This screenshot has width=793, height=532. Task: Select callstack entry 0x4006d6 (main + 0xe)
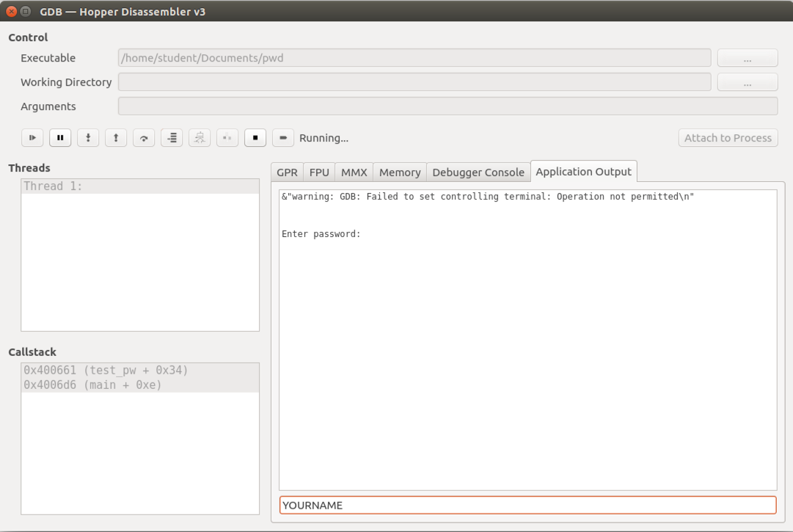tap(140, 385)
